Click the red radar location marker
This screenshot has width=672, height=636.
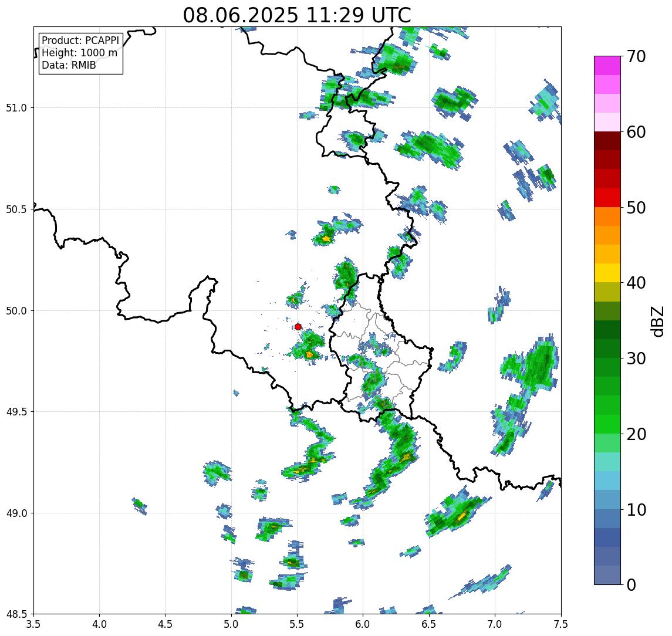point(298,327)
